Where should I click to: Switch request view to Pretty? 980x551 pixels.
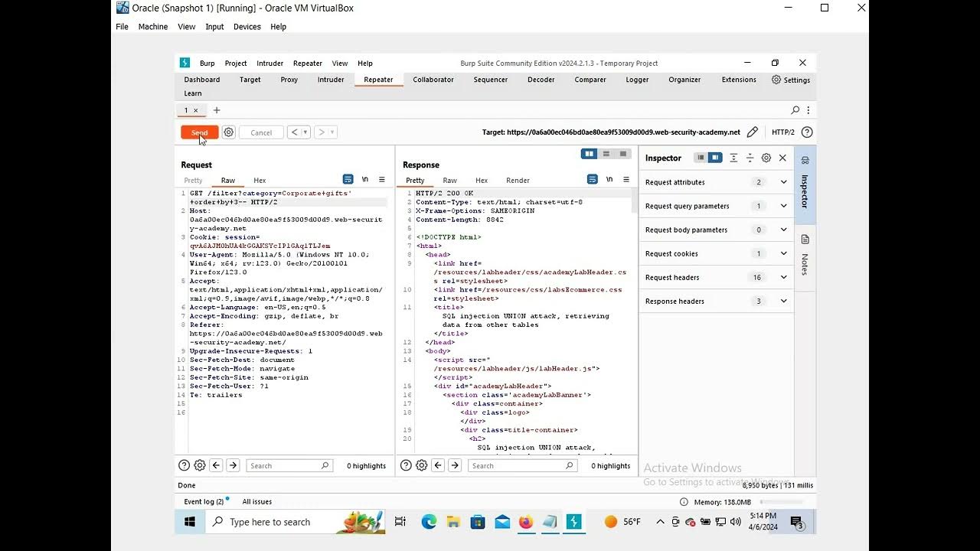pos(193,181)
